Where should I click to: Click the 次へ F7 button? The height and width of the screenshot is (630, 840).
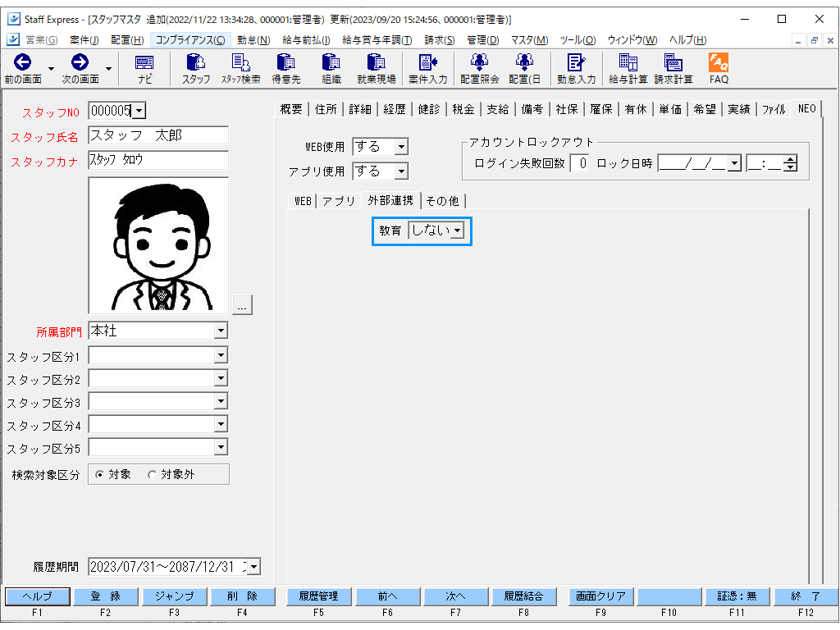[456, 596]
